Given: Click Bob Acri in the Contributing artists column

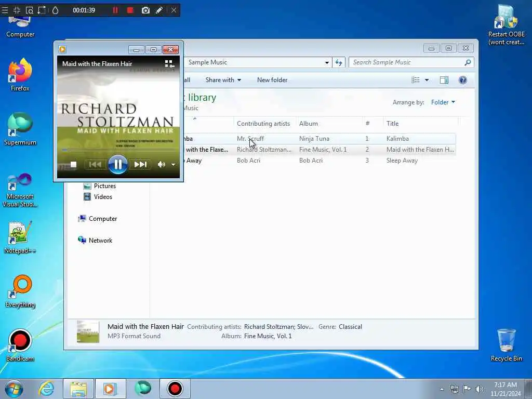Looking at the screenshot, I should coord(249,161).
